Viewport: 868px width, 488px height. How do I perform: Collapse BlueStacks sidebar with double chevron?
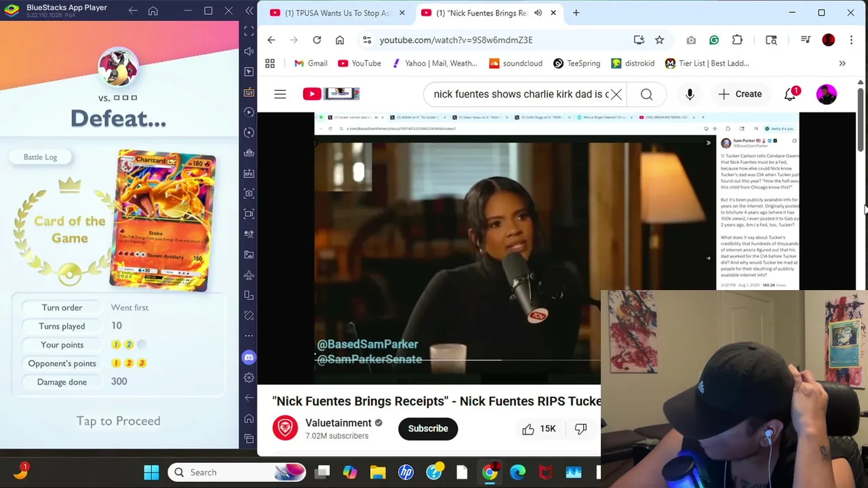(250, 12)
